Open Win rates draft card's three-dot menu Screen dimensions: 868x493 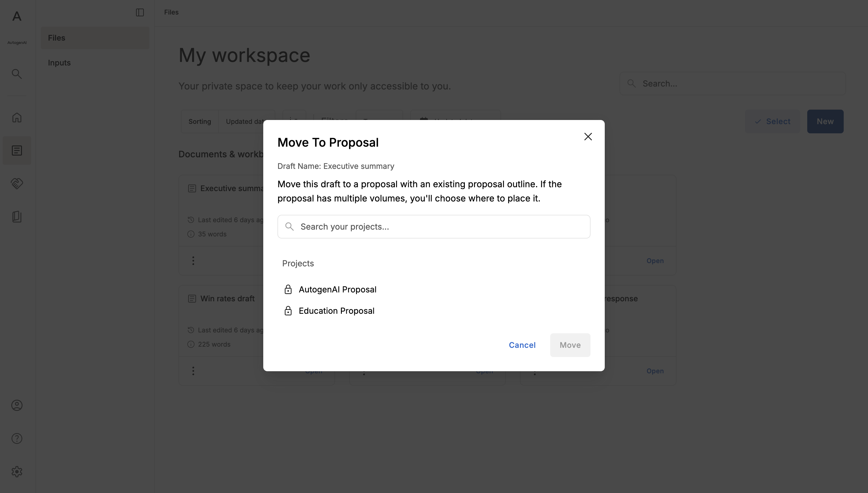coord(193,371)
